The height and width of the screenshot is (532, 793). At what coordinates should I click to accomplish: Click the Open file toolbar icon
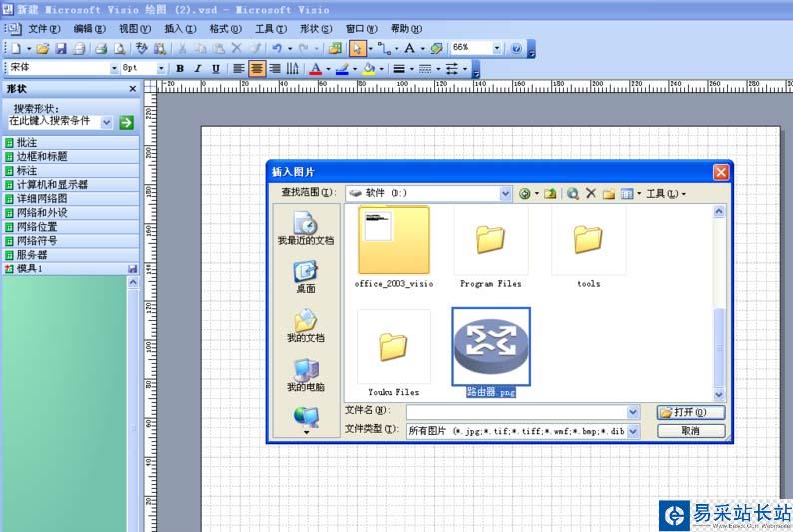point(43,49)
